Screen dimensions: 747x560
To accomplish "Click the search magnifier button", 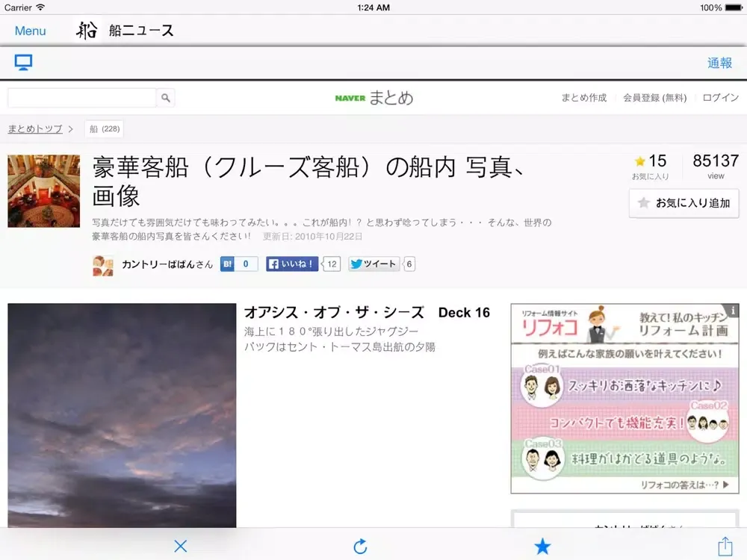I will point(166,98).
